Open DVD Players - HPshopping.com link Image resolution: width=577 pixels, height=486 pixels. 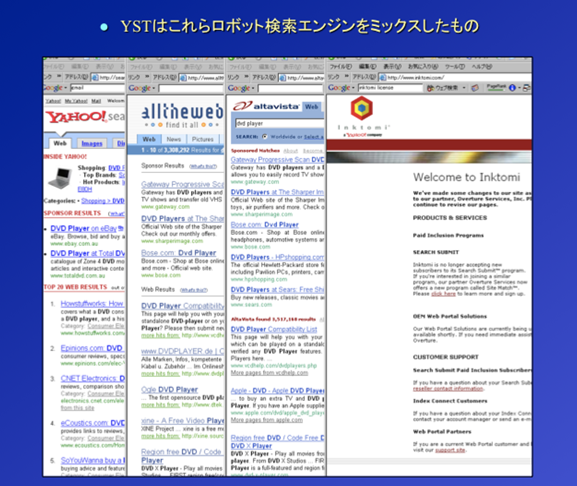(277, 257)
